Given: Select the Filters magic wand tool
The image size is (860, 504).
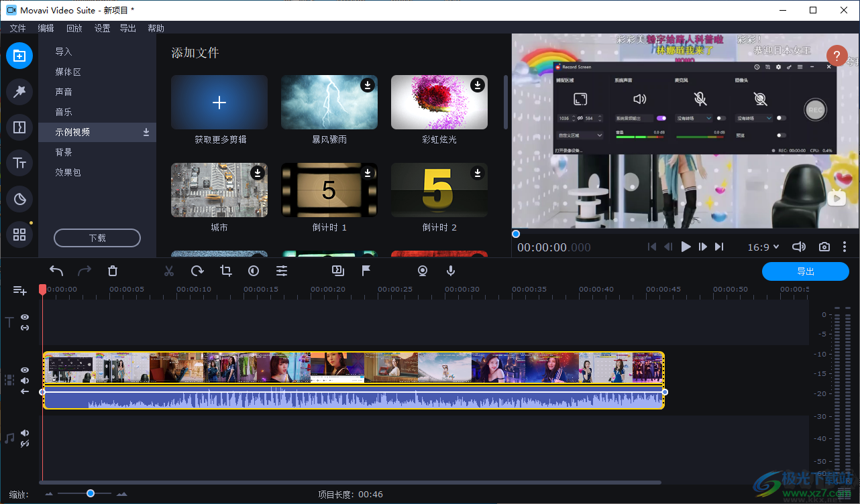Looking at the screenshot, I should coord(19,92).
